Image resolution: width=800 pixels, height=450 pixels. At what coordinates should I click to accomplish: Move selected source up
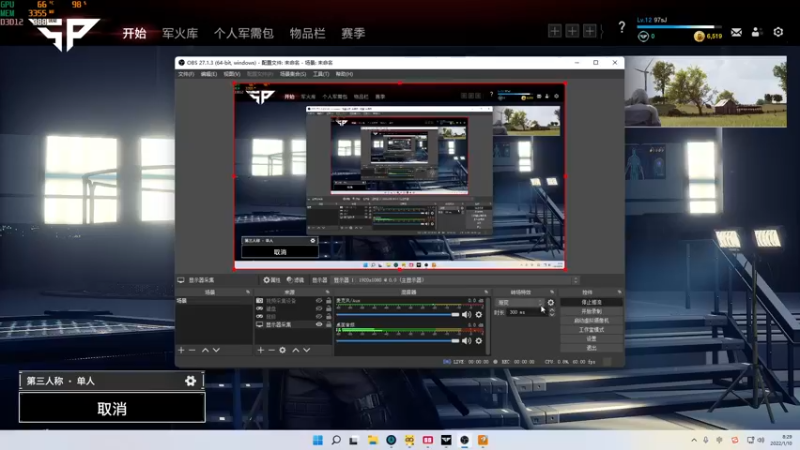coord(295,350)
